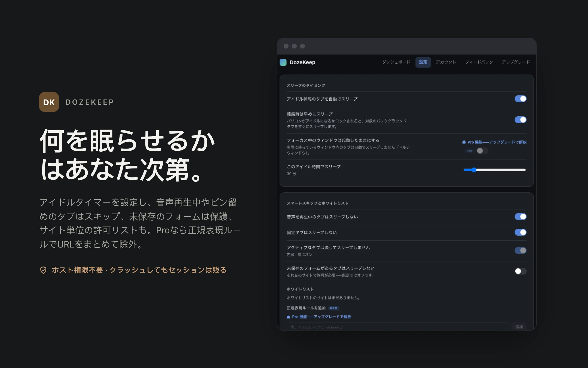
Task: Click the PRO badge next to 正規表現ルールを追加
Action: coord(334,308)
